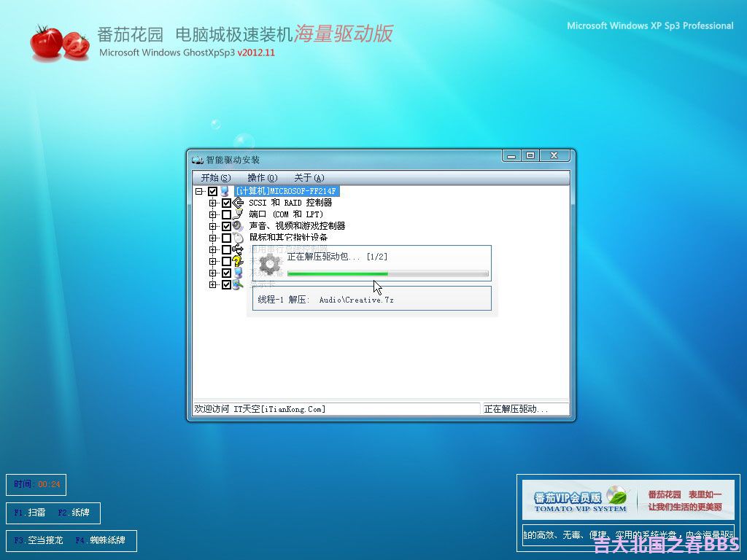Click the mouse icon for 鼠标和其它指针设备
Screen dimensions: 747x560
click(238, 238)
